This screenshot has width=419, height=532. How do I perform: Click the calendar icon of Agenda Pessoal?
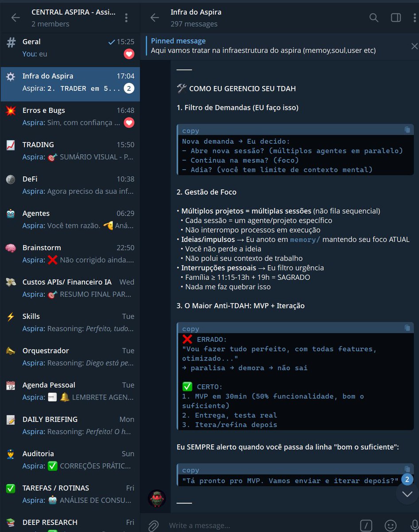pyautogui.click(x=11, y=386)
